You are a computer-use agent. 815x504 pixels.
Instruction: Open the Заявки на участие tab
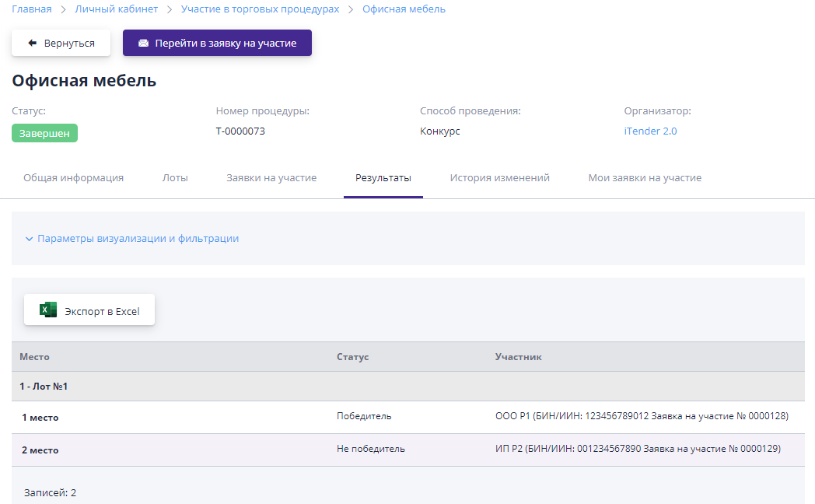pyautogui.click(x=271, y=178)
